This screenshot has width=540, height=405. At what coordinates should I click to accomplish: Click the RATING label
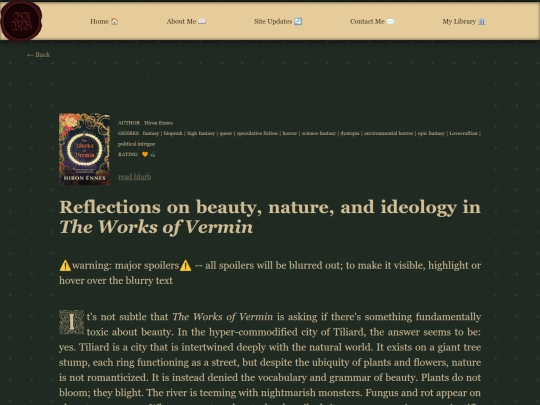128,154
